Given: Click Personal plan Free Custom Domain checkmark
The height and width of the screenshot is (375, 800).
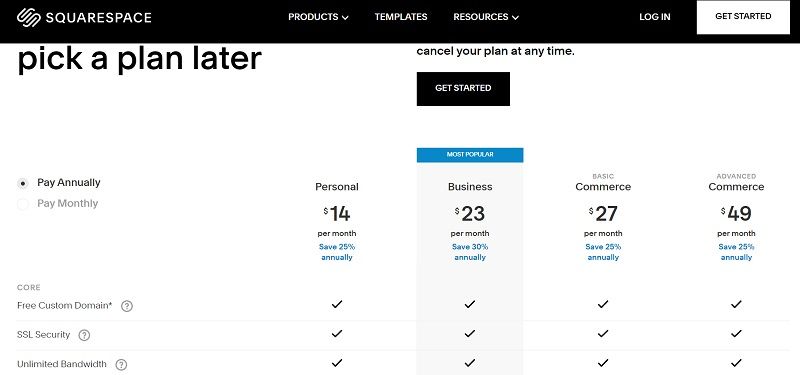Looking at the screenshot, I should pos(337,305).
